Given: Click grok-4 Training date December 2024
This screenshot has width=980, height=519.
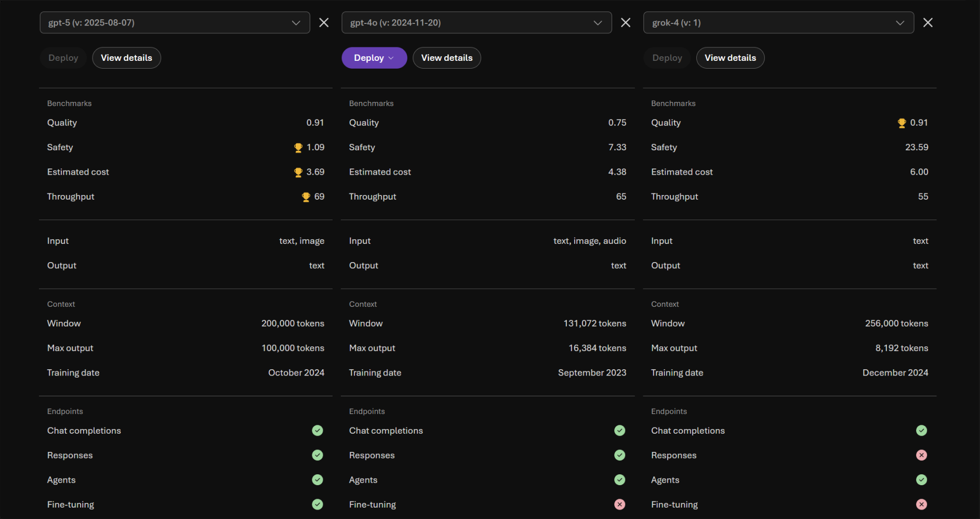Looking at the screenshot, I should click(895, 372).
